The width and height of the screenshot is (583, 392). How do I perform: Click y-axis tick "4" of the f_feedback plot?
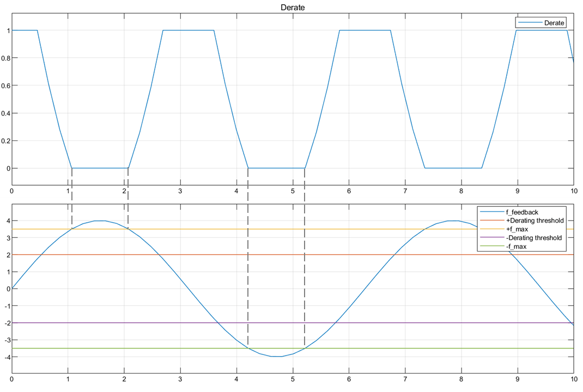(8, 221)
